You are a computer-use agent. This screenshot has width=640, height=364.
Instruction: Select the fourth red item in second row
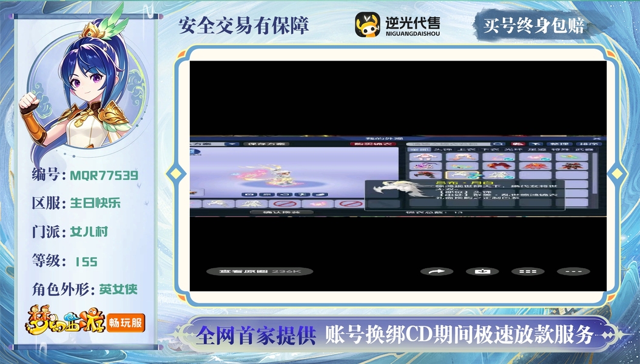pos(535,166)
